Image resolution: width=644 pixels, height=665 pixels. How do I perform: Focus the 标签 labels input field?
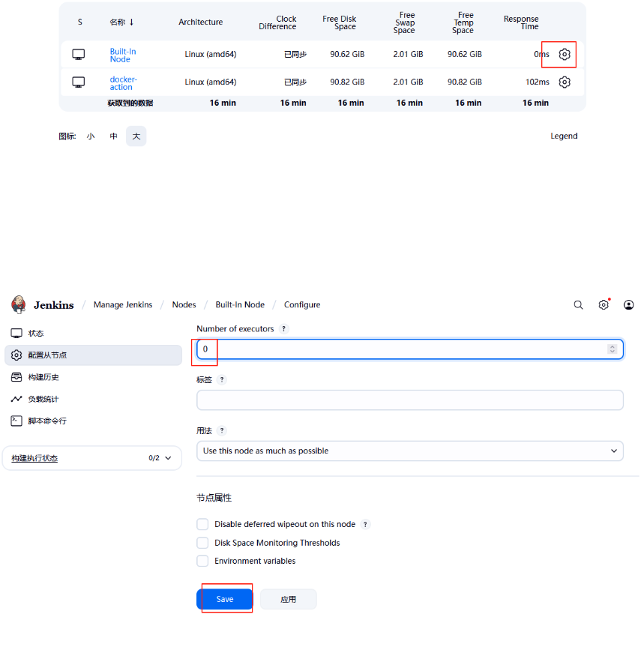[410, 400]
